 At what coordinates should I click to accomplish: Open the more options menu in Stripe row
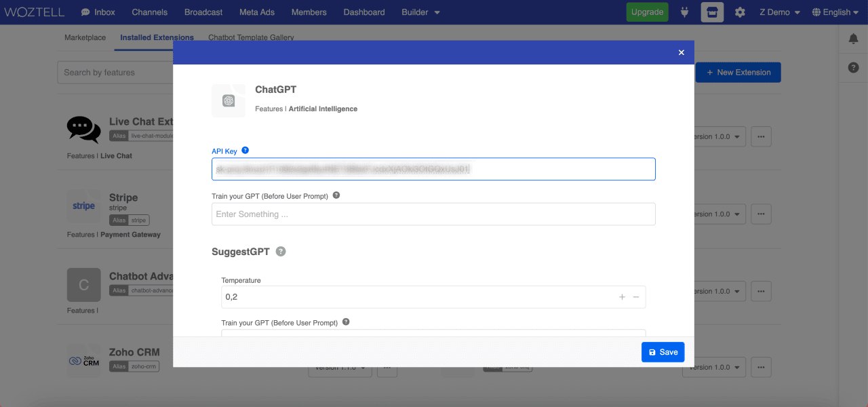click(x=762, y=214)
